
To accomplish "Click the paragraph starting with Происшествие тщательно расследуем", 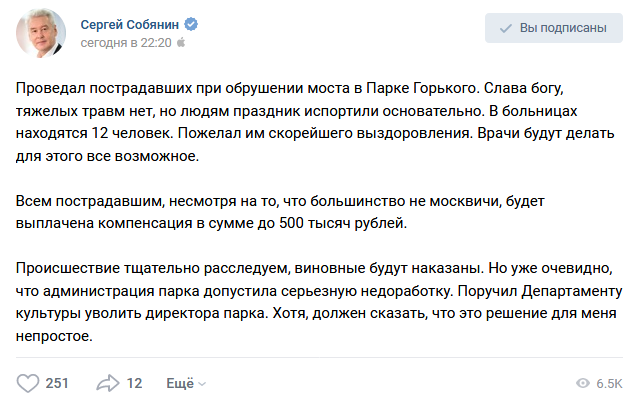I will (319, 302).
